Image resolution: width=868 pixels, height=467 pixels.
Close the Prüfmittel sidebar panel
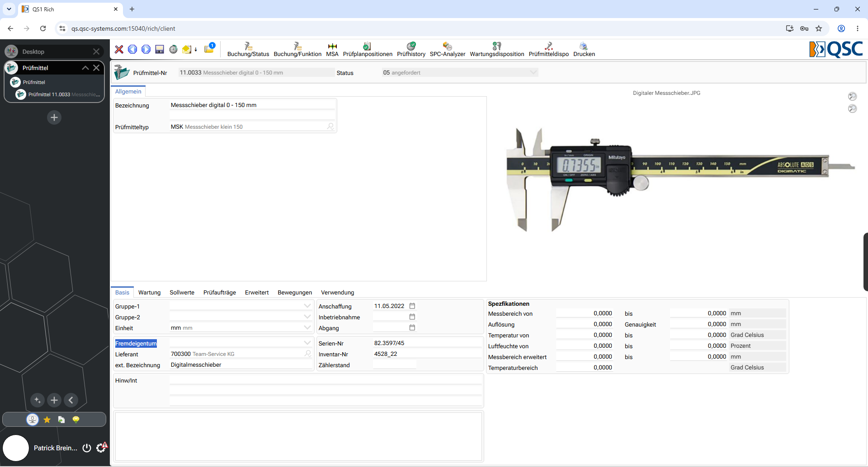click(x=96, y=68)
